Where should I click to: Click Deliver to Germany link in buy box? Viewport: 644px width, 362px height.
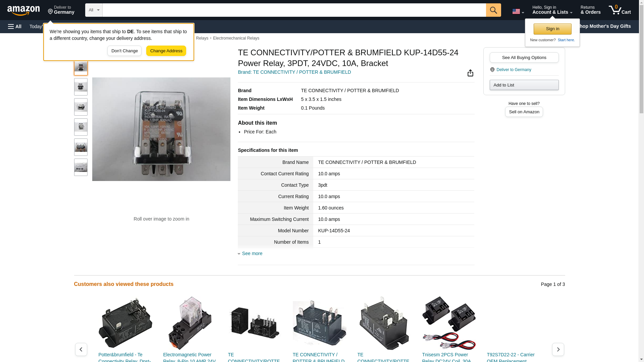tap(514, 70)
